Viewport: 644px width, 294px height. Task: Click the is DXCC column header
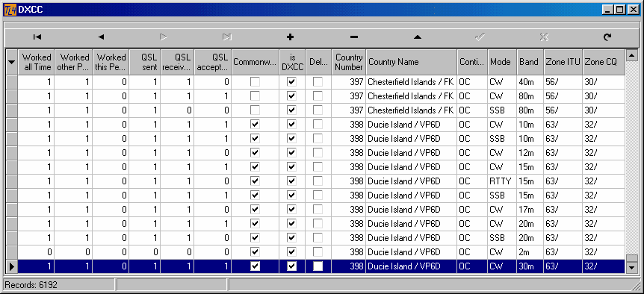292,62
